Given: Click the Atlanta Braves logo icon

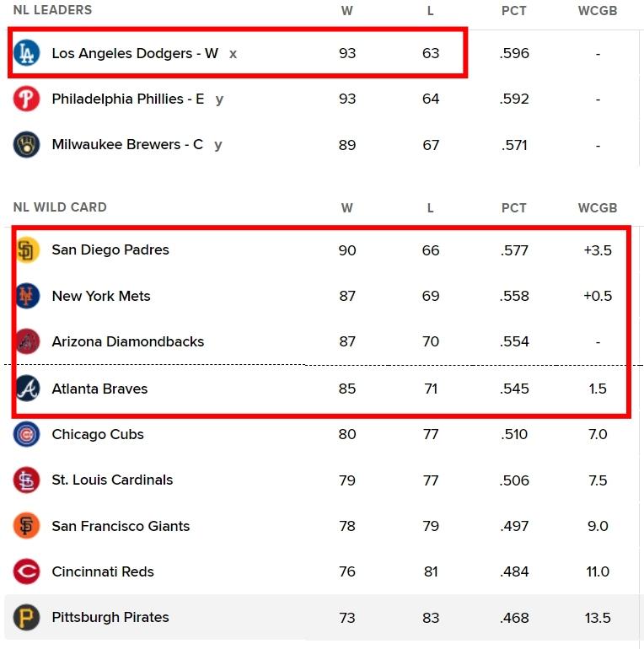Looking at the screenshot, I should (28, 389).
